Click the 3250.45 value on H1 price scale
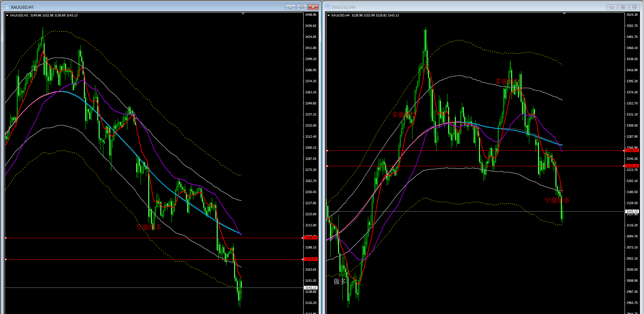 [x=311, y=192]
